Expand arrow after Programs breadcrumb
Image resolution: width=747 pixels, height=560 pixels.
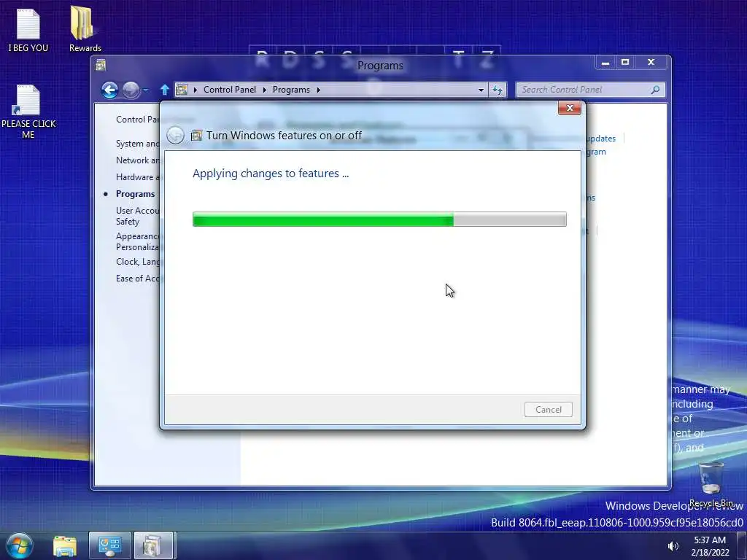point(318,90)
